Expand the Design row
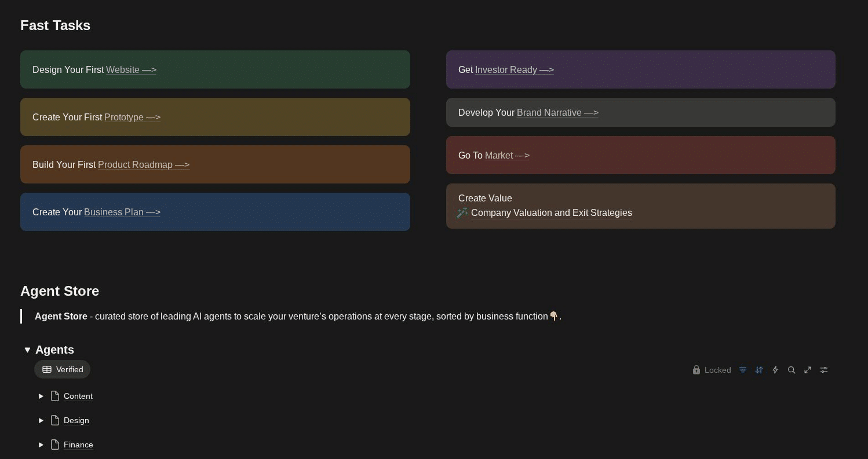This screenshot has width=868, height=459. point(41,420)
